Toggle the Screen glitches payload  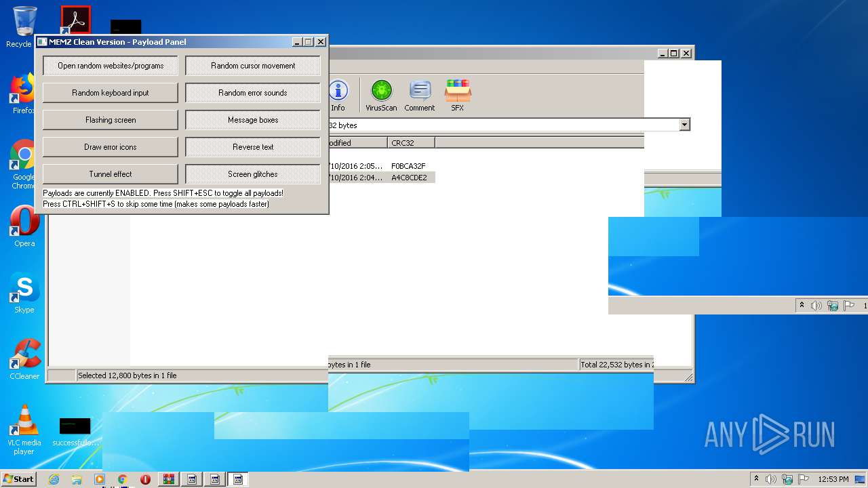pos(253,174)
